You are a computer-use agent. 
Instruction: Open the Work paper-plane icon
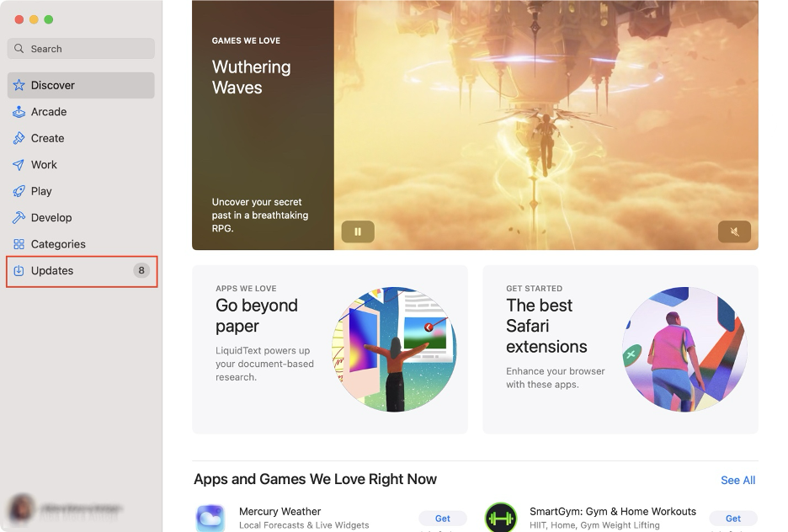click(x=19, y=164)
